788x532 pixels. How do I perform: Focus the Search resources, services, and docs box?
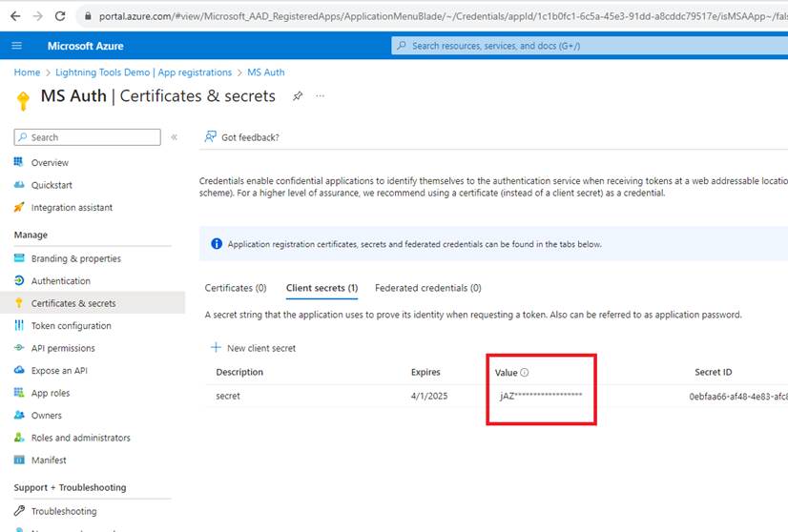[x=590, y=46]
